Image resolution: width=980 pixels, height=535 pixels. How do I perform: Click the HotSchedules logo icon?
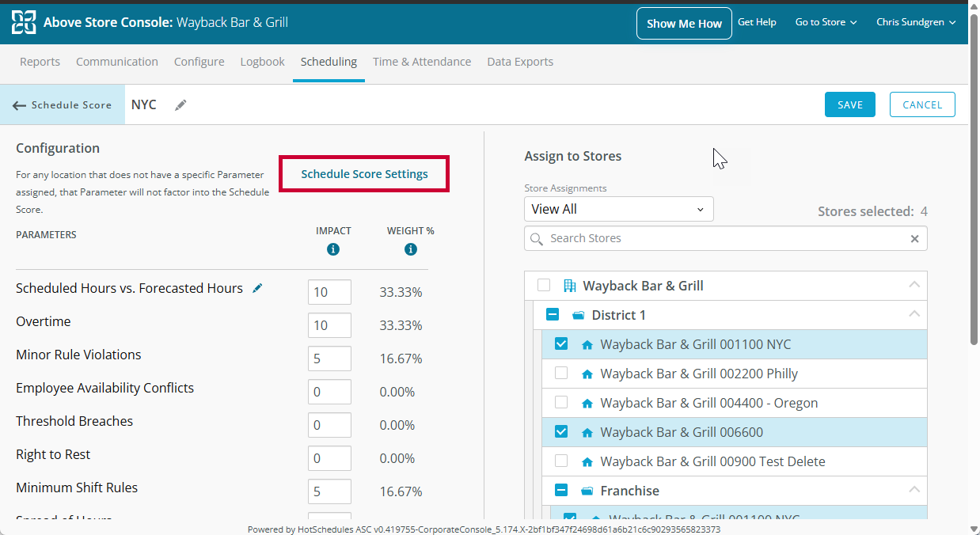pyautogui.click(x=24, y=23)
